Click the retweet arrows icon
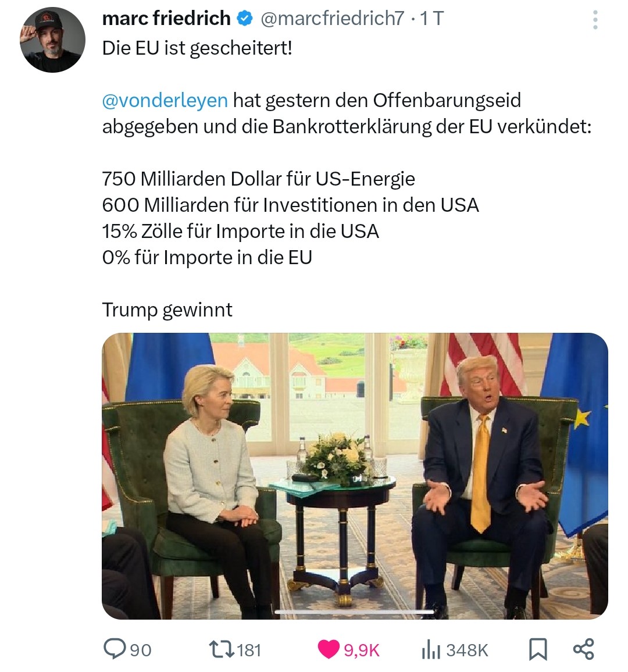Image resolution: width=628 pixels, height=672 pixels. 222,649
